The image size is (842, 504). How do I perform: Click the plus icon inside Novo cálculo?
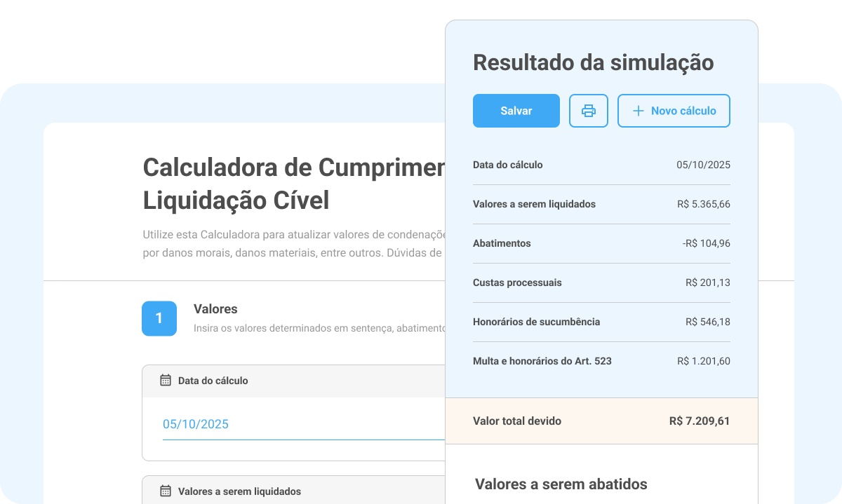(638, 110)
